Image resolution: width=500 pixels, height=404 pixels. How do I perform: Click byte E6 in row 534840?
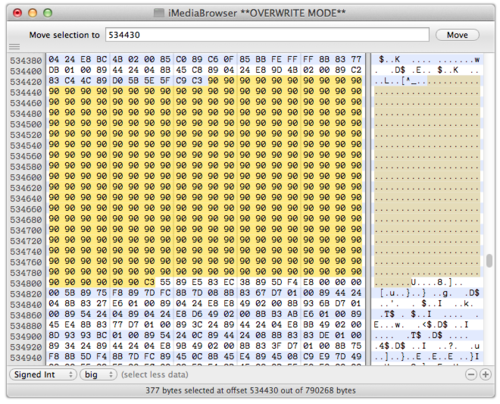point(117,303)
